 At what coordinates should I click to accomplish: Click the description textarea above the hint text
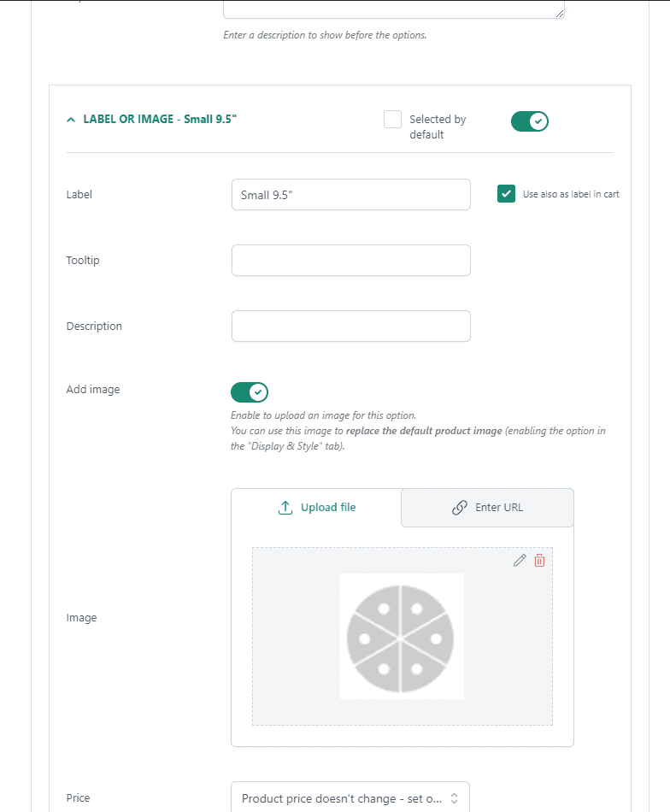[x=393, y=9]
